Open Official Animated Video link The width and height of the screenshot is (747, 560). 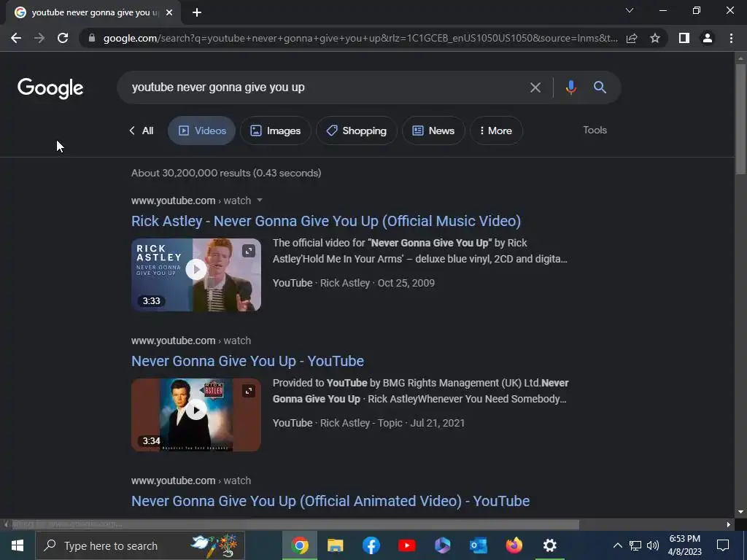click(330, 501)
